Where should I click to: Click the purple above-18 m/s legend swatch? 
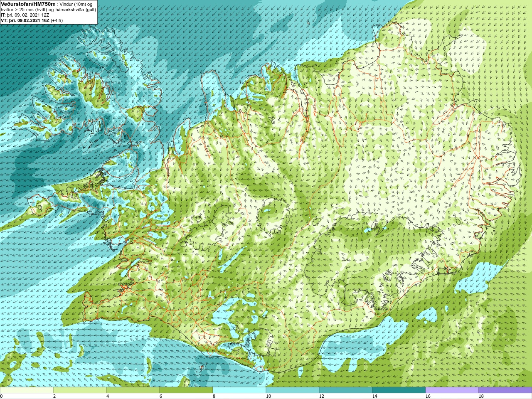click(505, 390)
